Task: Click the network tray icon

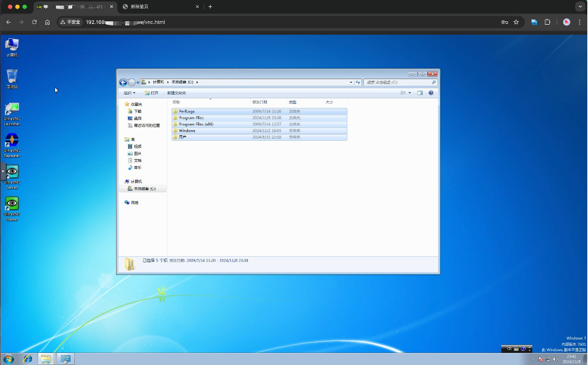Action: tap(548, 359)
